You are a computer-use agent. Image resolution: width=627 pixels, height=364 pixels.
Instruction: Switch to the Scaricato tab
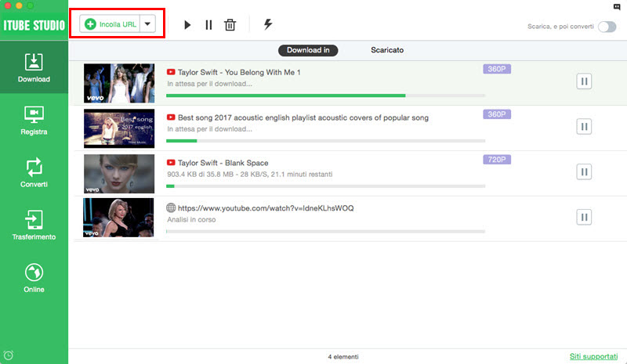(387, 50)
